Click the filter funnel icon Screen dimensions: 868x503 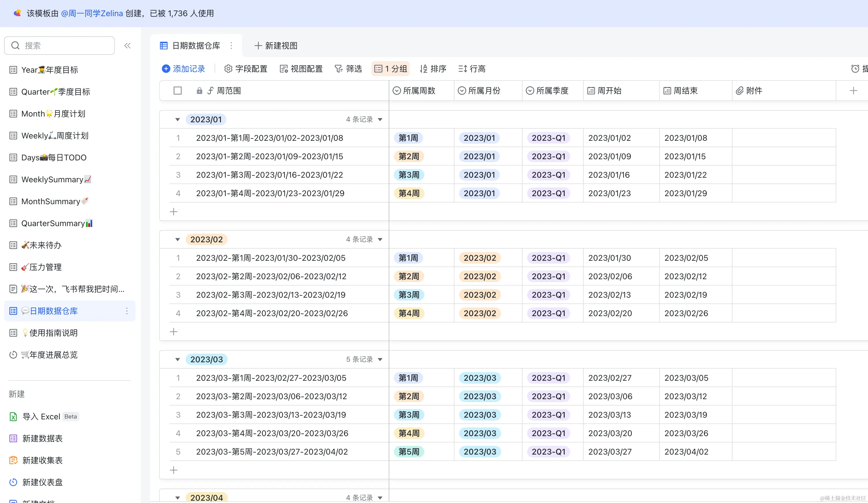tap(339, 69)
